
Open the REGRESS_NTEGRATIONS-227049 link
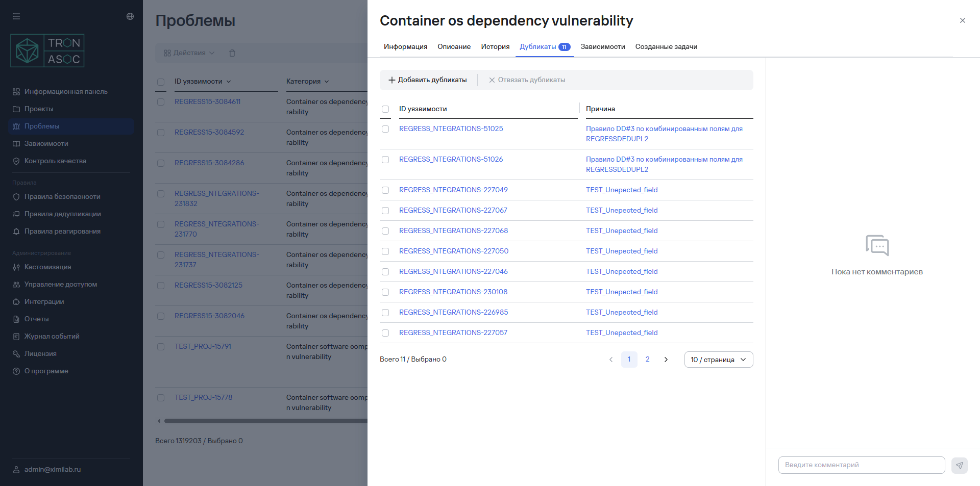pos(453,190)
